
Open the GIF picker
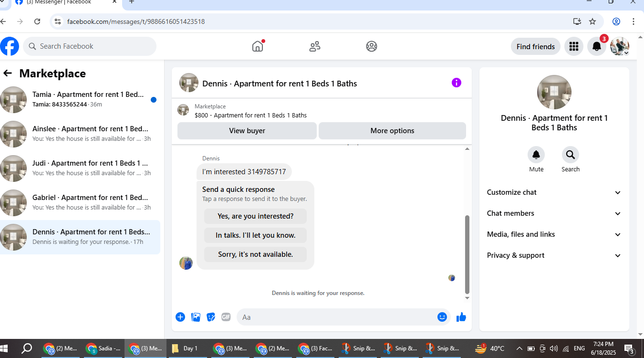coord(226,317)
